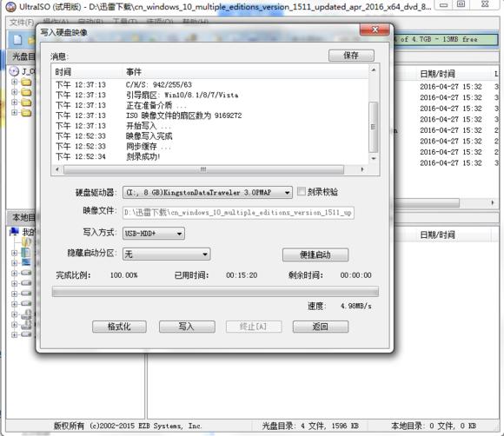Select the last drive icon in local tree
The height and width of the screenshot is (436, 504).
click(x=26, y=334)
